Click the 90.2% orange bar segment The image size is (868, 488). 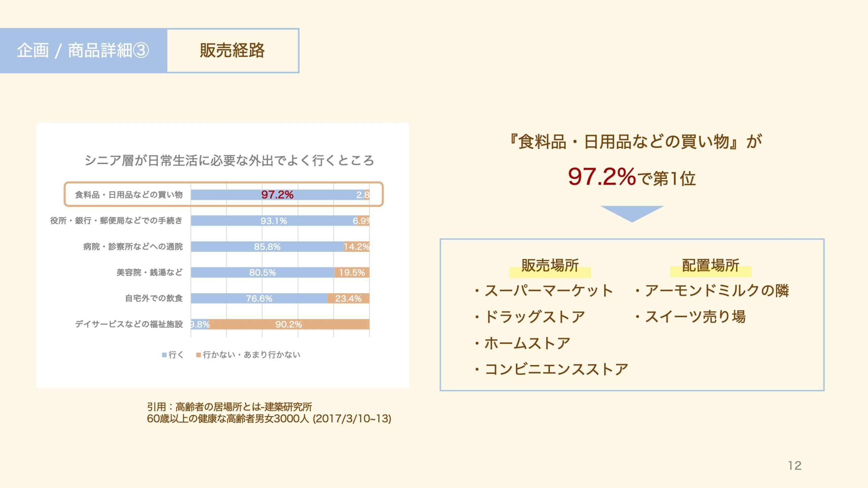pos(289,324)
